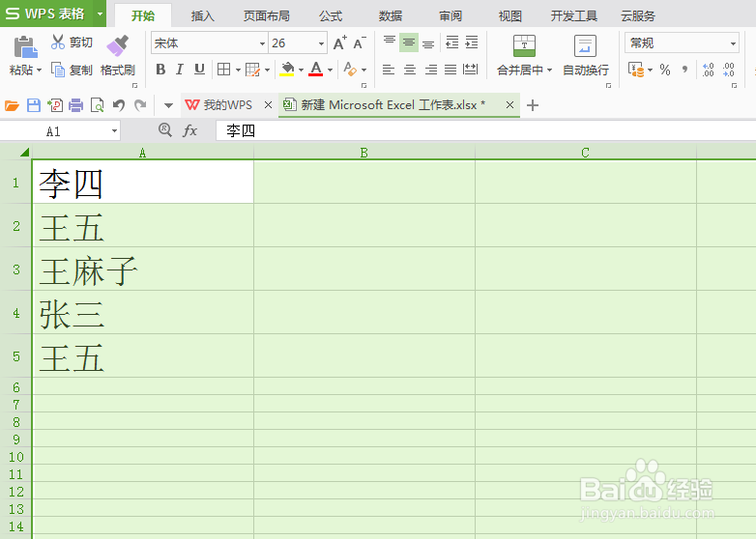Image resolution: width=756 pixels, height=539 pixels.
Task: Switch to 公式 ribbon tab
Action: pyautogui.click(x=331, y=15)
